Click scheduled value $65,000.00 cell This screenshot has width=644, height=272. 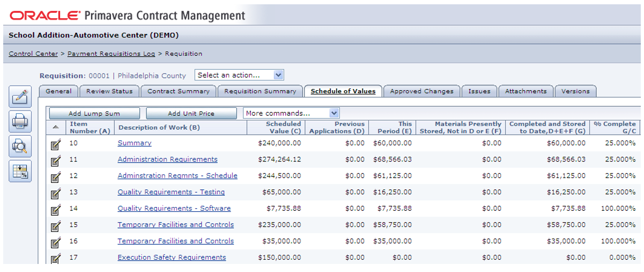pyautogui.click(x=282, y=192)
